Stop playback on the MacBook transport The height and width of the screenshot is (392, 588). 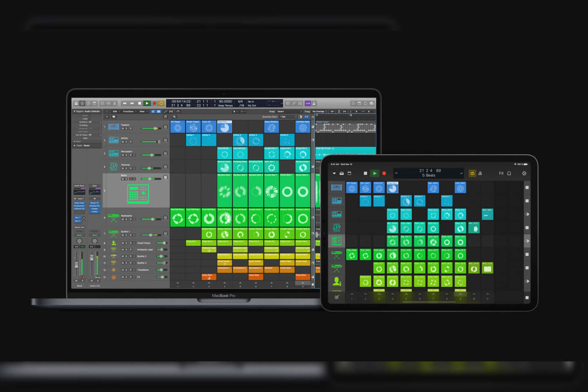click(140, 103)
